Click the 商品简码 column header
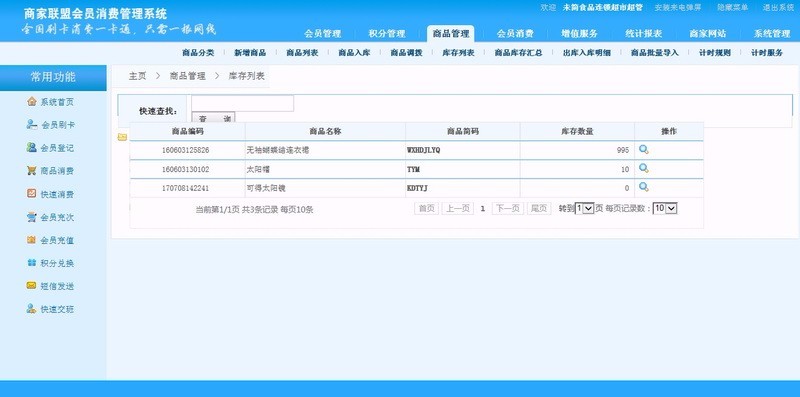 (463, 131)
